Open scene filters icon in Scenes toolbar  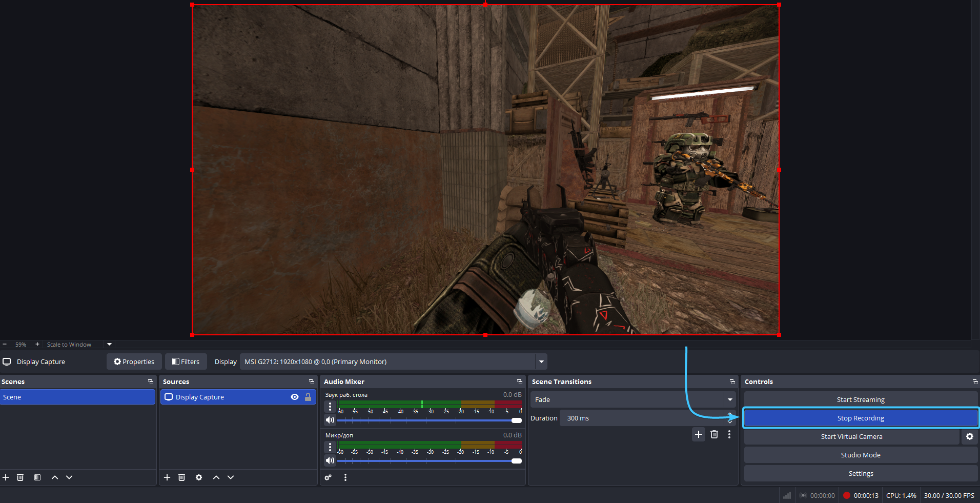[x=37, y=477]
